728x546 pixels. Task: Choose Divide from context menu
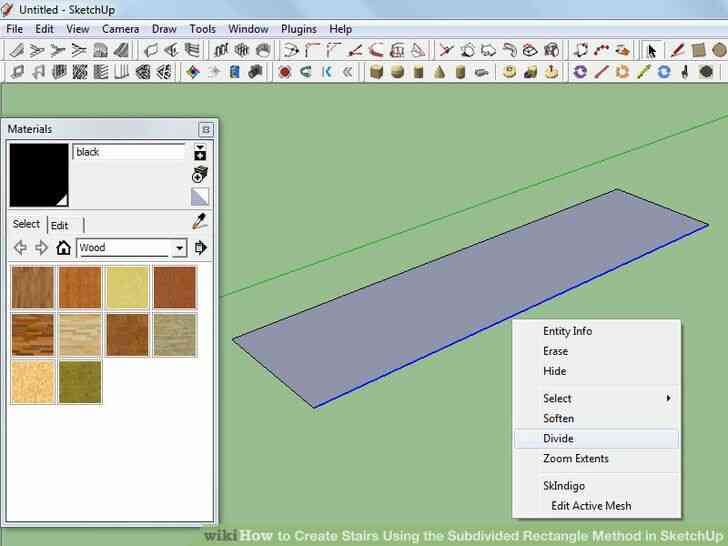[596, 438]
